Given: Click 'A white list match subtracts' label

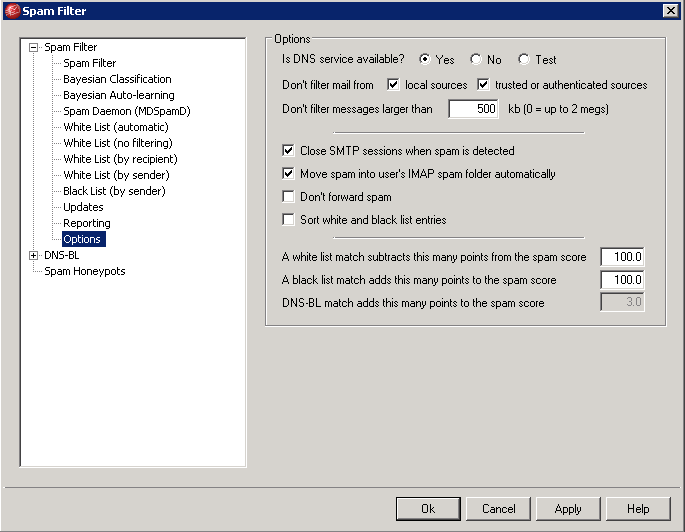Looking at the screenshot, I should (x=434, y=257).
